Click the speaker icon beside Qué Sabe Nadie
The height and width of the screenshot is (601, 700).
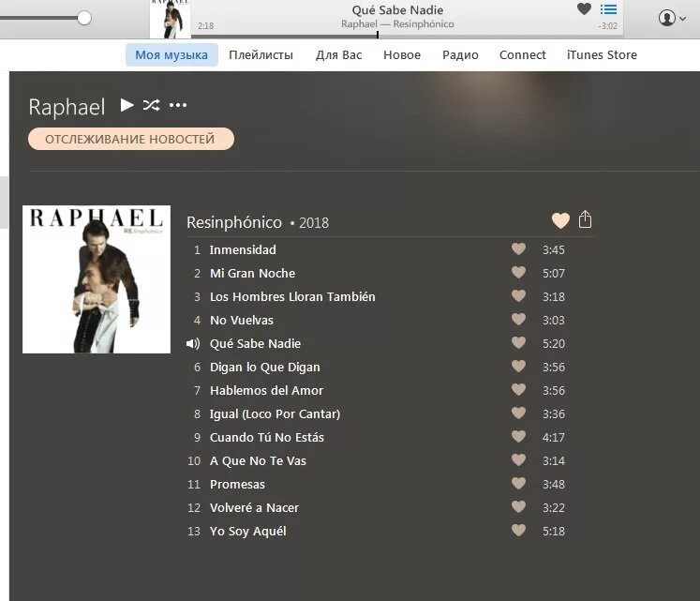tap(193, 343)
